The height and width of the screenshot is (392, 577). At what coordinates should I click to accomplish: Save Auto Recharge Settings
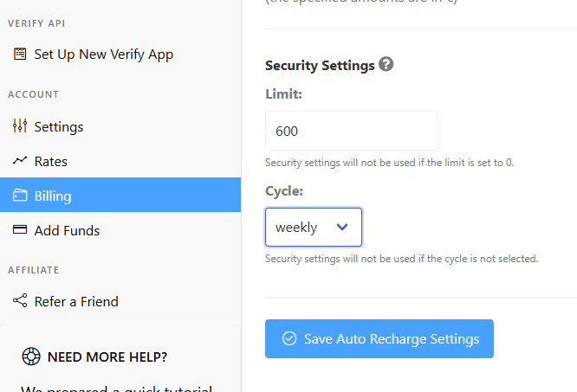379,338
